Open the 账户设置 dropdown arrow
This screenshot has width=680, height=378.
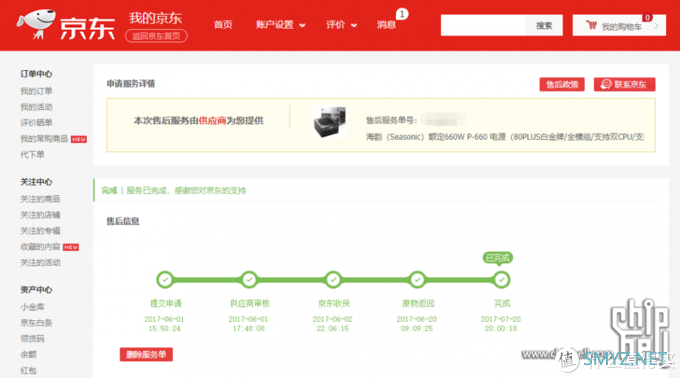click(302, 25)
